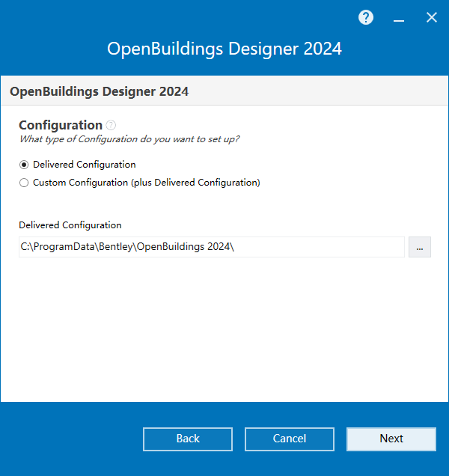Open the installer help icon
This screenshot has width=449, height=476.
(x=366, y=17)
